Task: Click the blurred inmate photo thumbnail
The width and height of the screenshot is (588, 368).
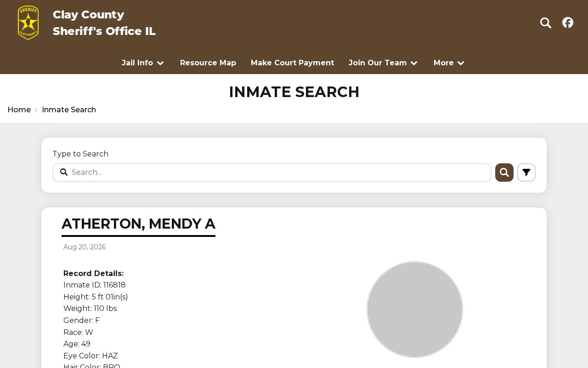Action: click(x=415, y=310)
